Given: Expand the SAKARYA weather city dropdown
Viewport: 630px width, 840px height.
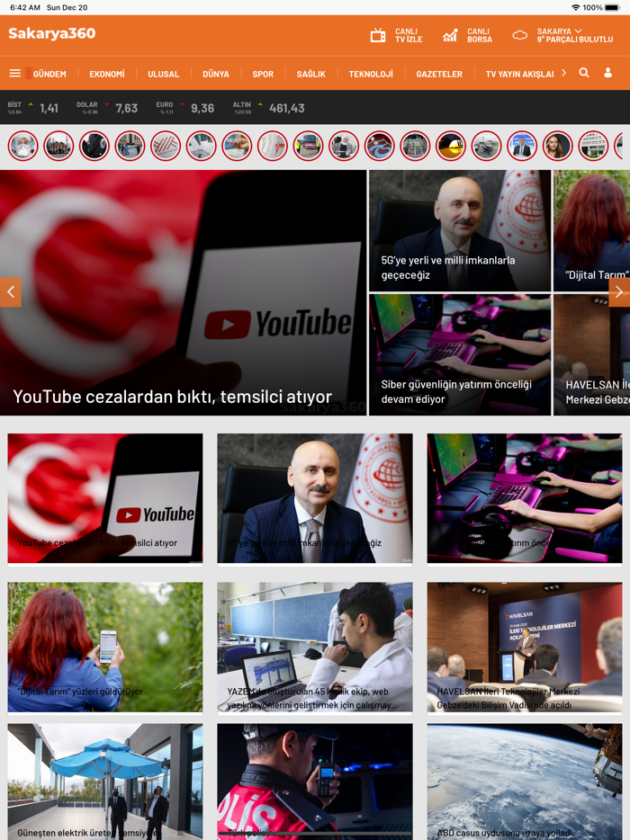Looking at the screenshot, I should [x=559, y=31].
